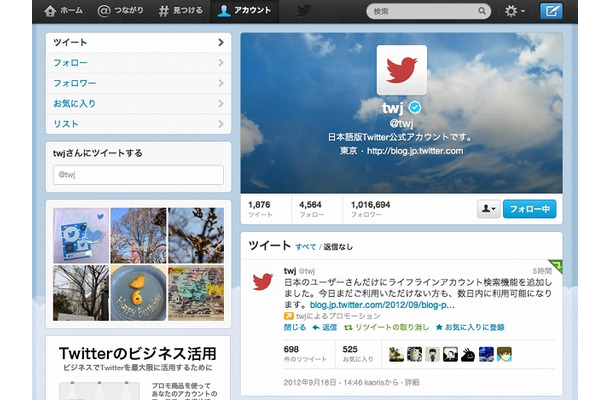Screen dimensions: 610x400
Task: Click リツイートの取り消し undo retweet
Action: tap(386, 327)
